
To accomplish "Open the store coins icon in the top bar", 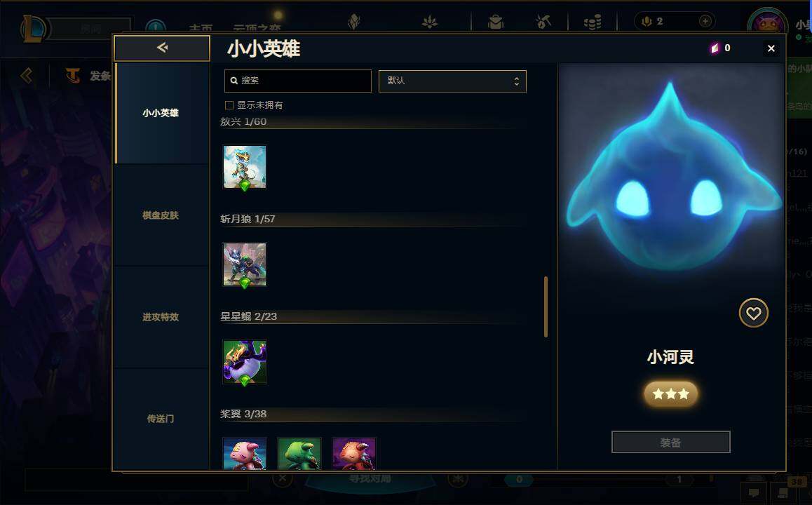I will 593,22.
